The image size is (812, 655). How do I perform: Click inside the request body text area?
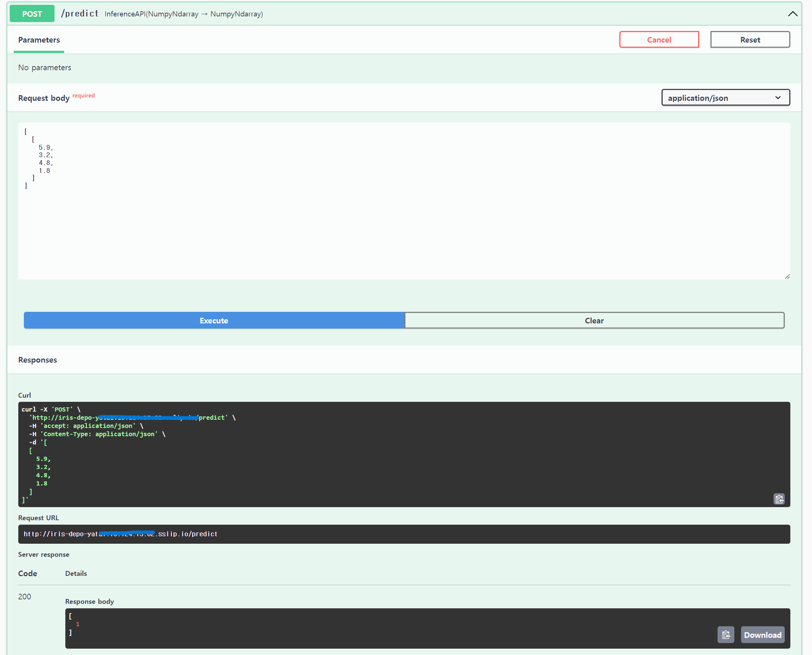(404, 201)
